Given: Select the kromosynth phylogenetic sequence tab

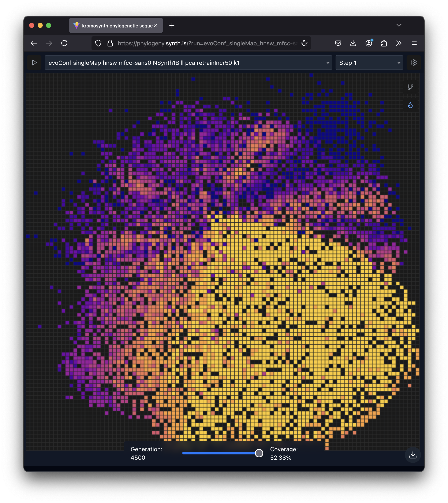Looking at the screenshot, I should click(x=113, y=25).
